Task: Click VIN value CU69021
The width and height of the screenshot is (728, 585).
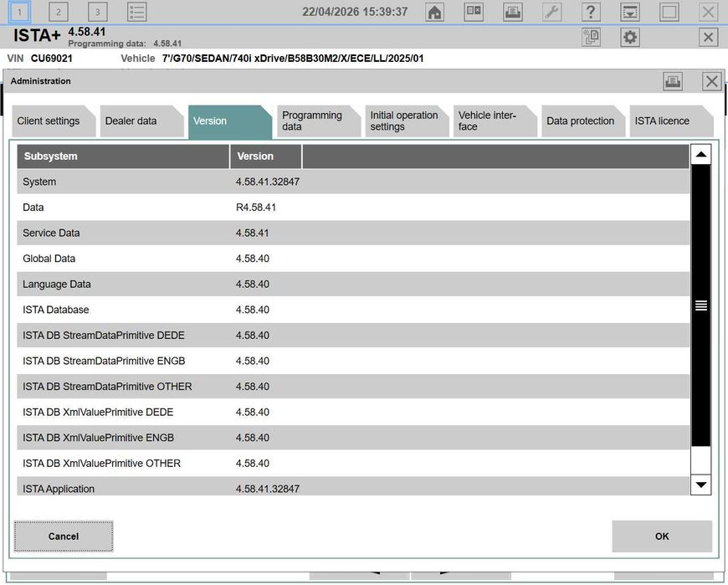Action: pyautogui.click(x=52, y=59)
